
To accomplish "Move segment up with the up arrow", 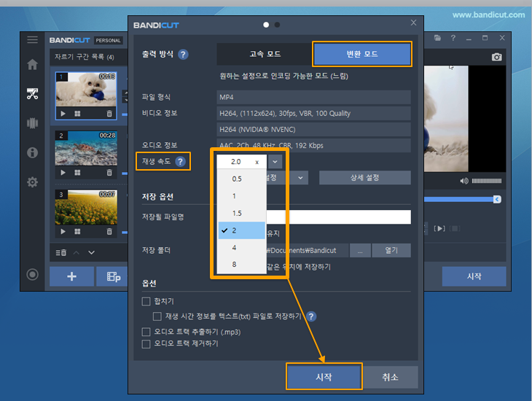I will 77,252.
